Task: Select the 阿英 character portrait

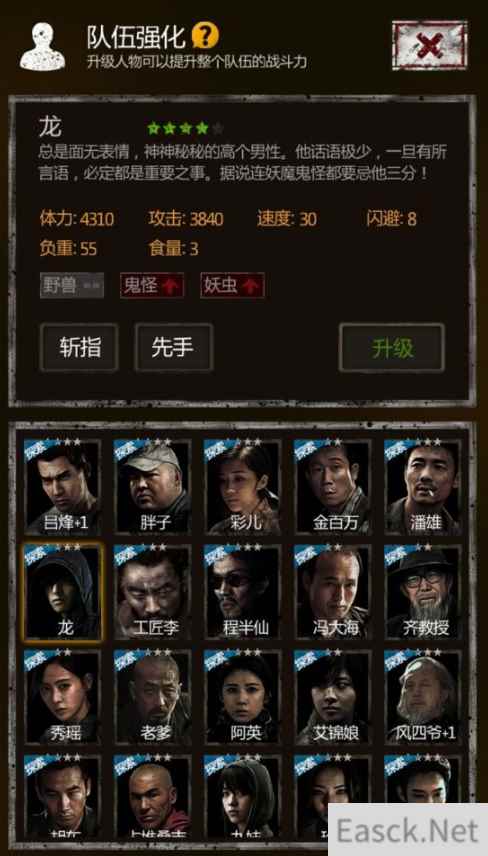Action: [243, 697]
